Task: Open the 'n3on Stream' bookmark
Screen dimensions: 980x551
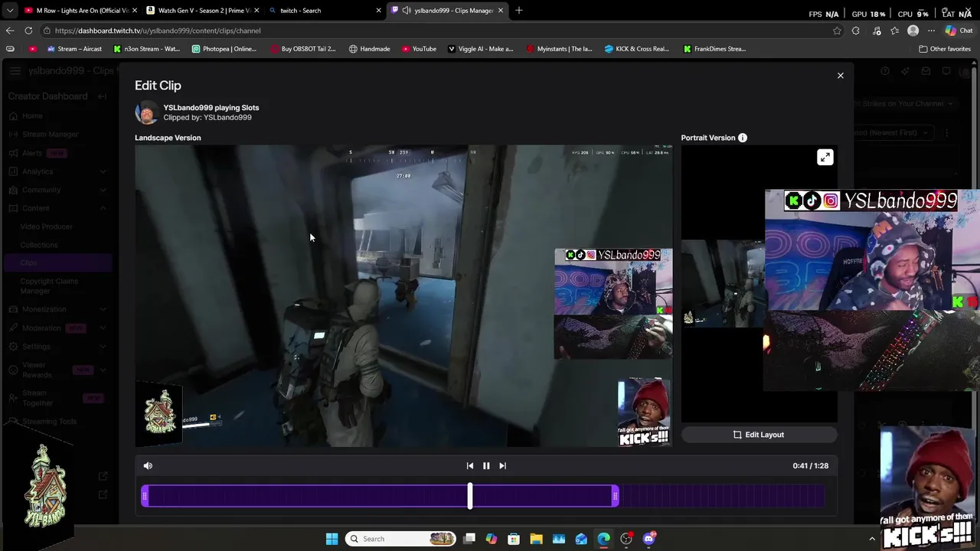Action: coord(146,49)
